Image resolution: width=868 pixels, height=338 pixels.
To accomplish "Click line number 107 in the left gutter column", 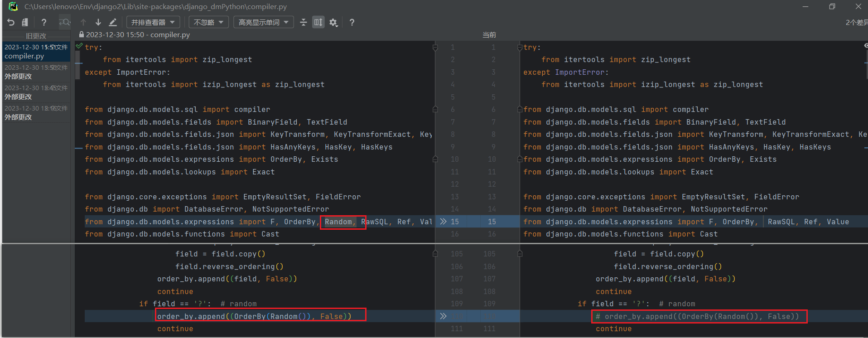I will coord(457,279).
